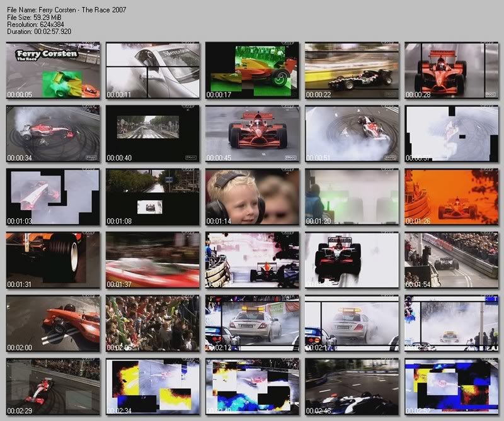The height and width of the screenshot is (421, 504).
Task: Click the aerial track frame at 00:01:54
Action: pyautogui.click(x=452, y=260)
